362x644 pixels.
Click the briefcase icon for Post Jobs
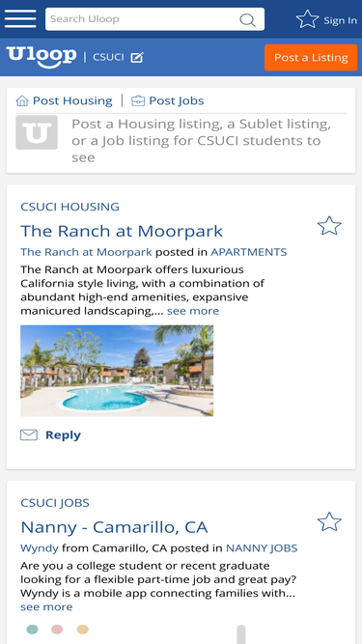(x=138, y=101)
